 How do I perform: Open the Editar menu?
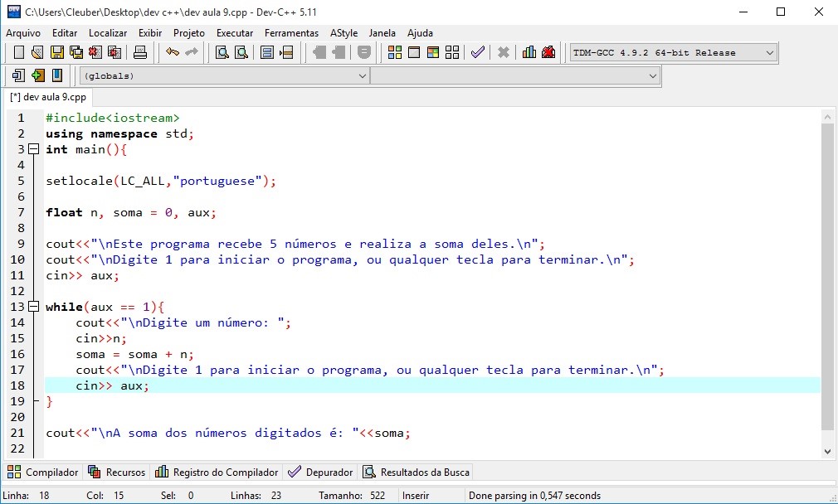coord(65,33)
